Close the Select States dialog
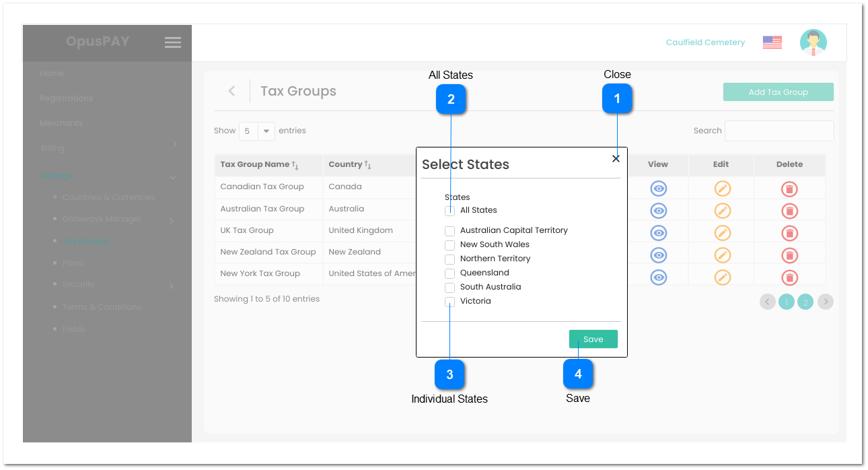The height and width of the screenshot is (470, 868). tap(616, 159)
